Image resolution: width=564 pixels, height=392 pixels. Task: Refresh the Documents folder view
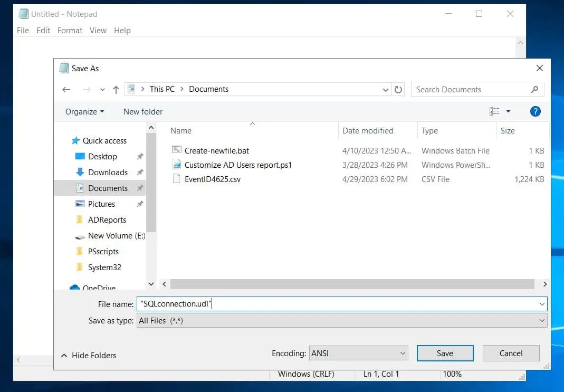[x=398, y=90]
